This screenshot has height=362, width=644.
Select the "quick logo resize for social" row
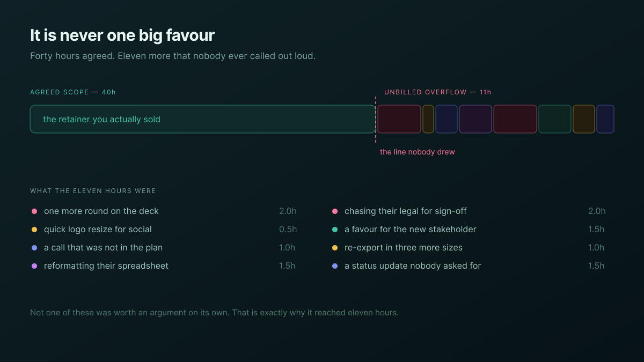[x=164, y=230]
